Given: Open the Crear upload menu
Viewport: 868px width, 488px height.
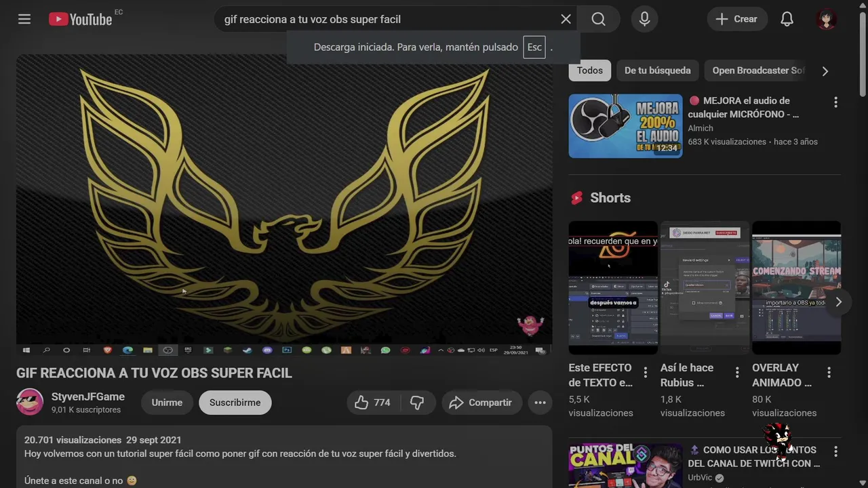Looking at the screenshot, I should click(737, 19).
